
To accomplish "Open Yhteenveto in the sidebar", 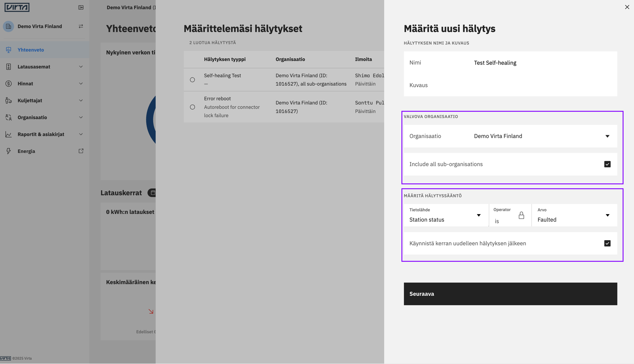I will coord(45,50).
